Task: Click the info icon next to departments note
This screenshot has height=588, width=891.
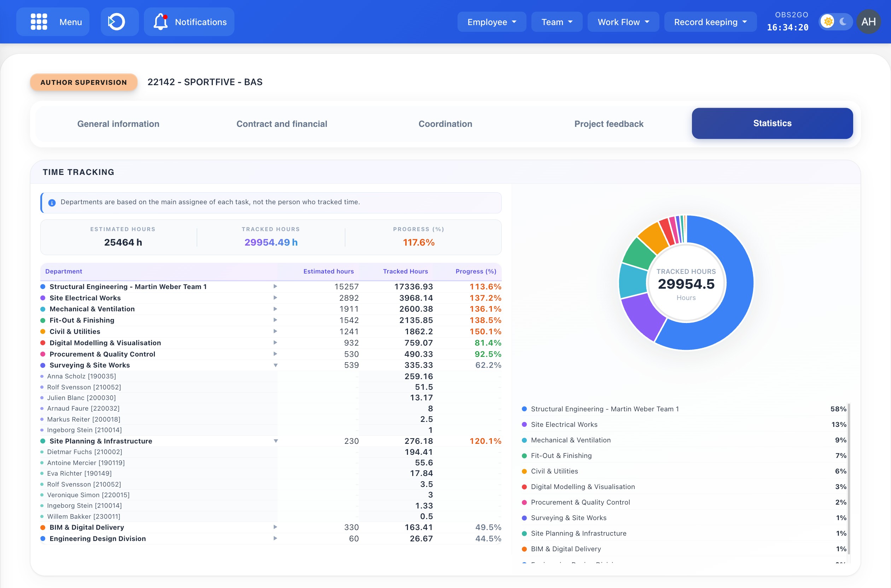Action: [x=51, y=202]
